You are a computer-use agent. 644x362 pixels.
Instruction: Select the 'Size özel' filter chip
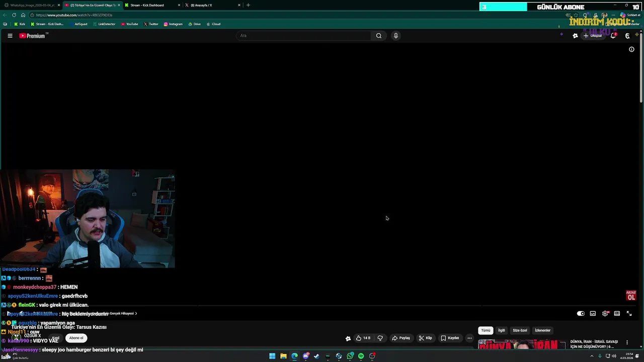click(520, 330)
